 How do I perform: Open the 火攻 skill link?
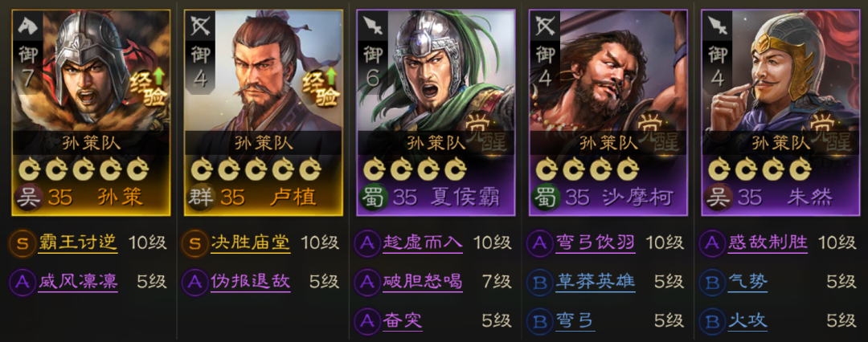point(748,320)
